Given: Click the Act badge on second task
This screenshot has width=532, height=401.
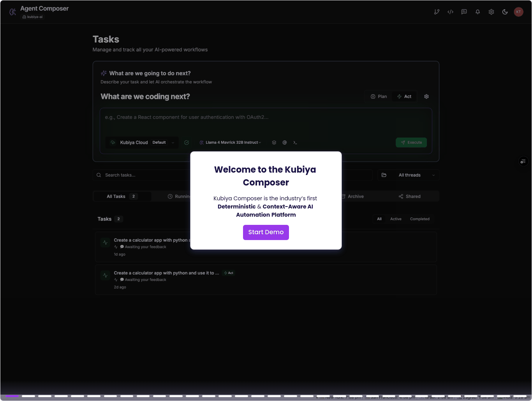Looking at the screenshot, I should 229,273.
